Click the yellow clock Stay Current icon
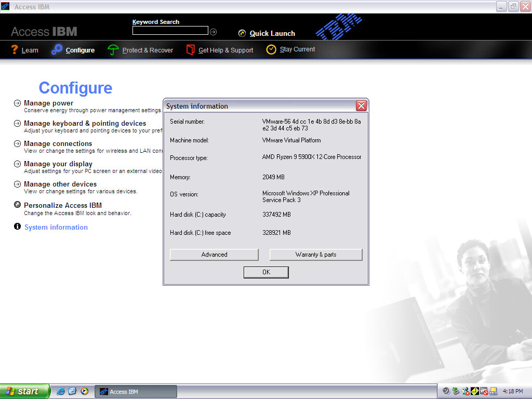 pos(271,49)
